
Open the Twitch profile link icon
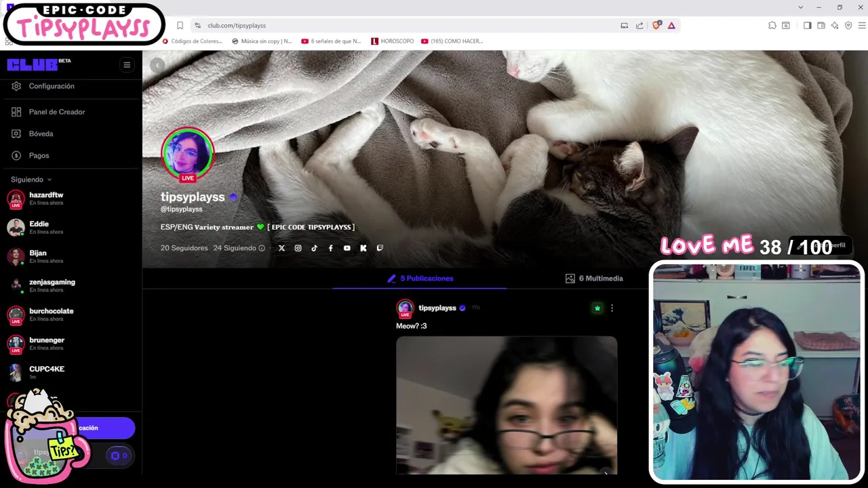click(380, 248)
